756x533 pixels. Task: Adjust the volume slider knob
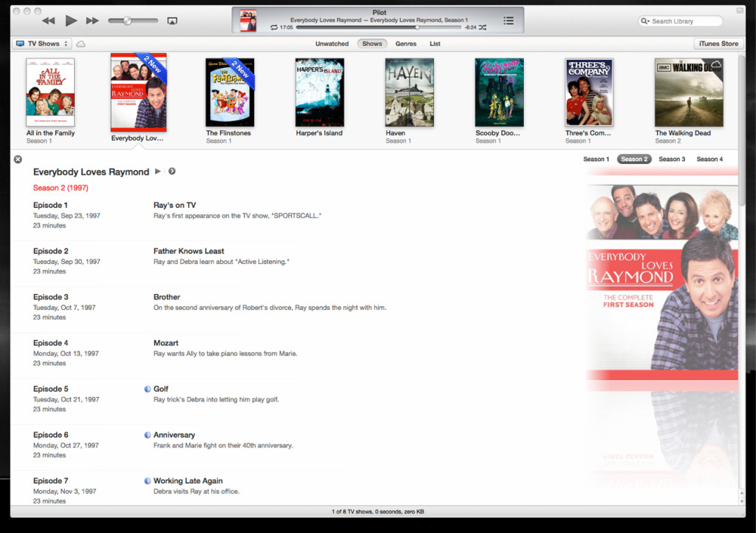pyautogui.click(x=127, y=21)
